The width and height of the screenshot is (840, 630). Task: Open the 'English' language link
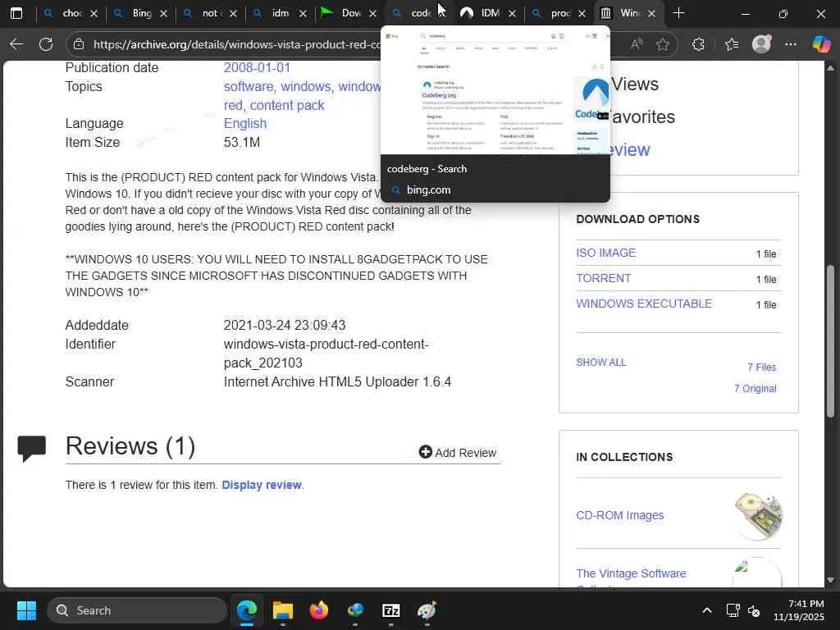[244, 123]
